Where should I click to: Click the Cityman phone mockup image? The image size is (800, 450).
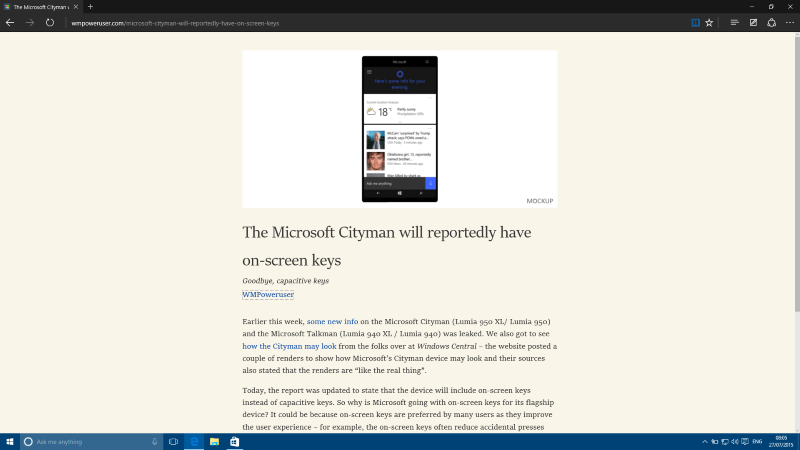coord(399,129)
